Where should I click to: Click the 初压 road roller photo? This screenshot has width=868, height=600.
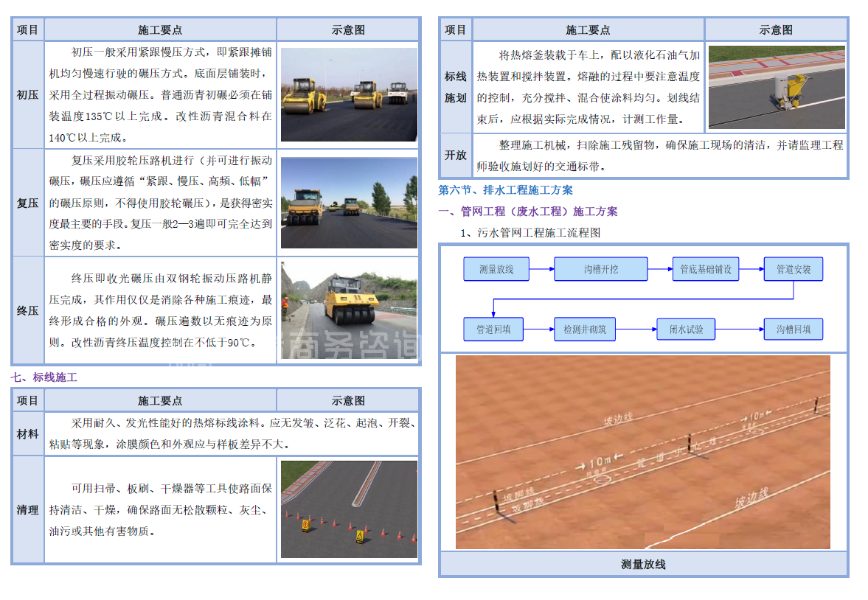click(x=349, y=94)
